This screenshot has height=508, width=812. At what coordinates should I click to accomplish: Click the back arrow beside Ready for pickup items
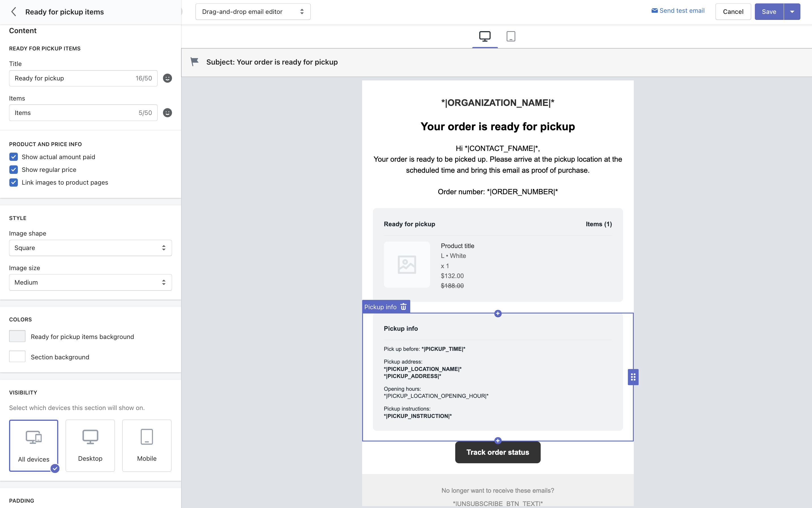click(14, 12)
